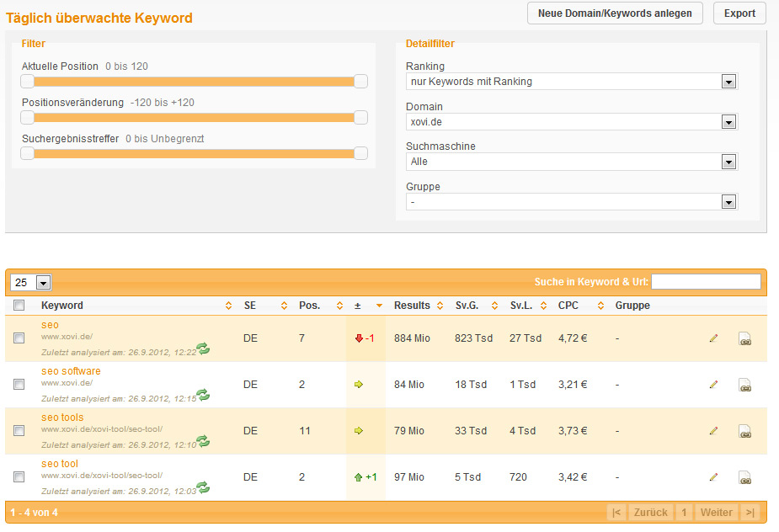Click the 97 Mio results cell
The width and height of the screenshot is (779, 532).
pos(409,476)
